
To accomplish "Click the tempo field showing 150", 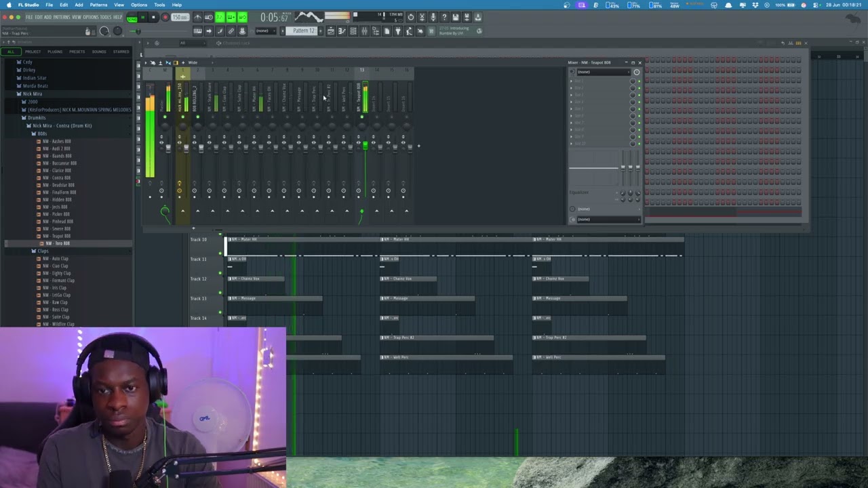I will [180, 17].
